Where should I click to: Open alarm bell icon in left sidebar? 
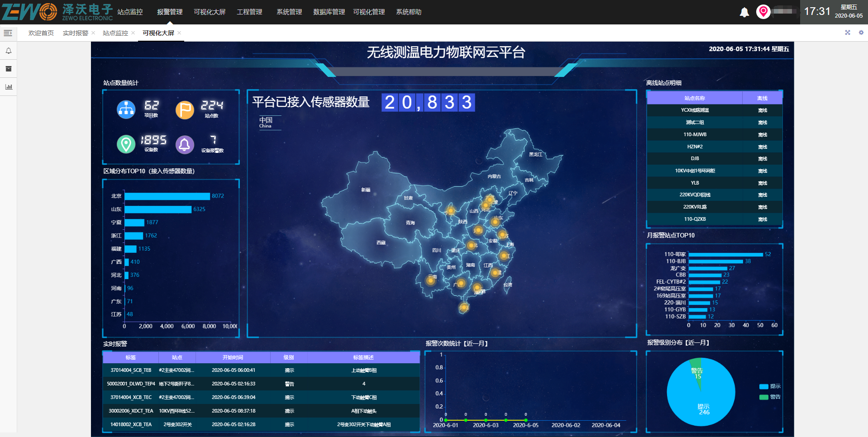(8, 51)
